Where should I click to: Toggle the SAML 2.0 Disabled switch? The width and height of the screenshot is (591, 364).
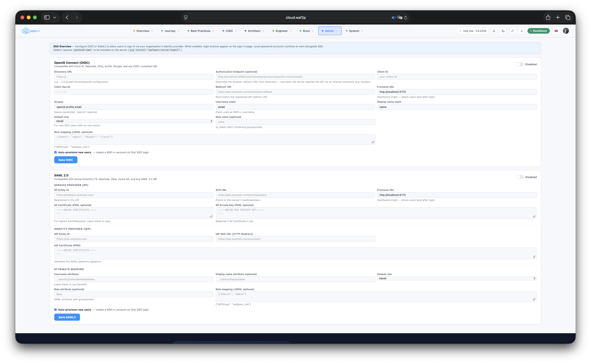[x=520, y=177]
